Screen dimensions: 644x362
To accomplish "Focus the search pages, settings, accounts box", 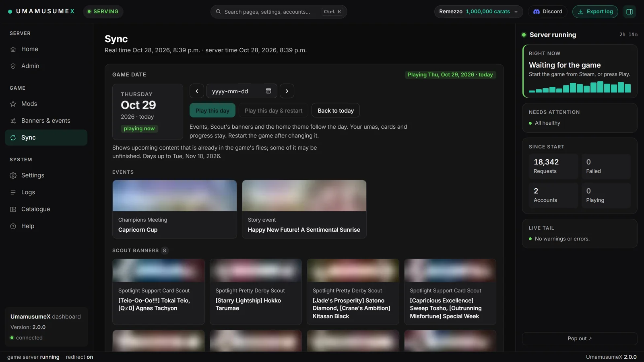I will click(x=279, y=12).
